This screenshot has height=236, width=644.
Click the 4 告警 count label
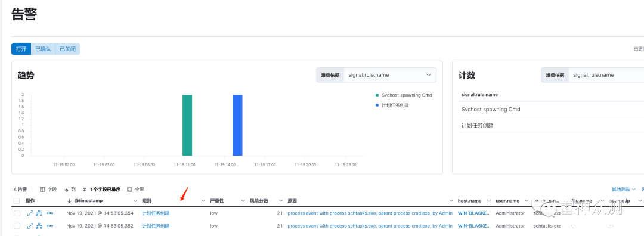(20, 189)
